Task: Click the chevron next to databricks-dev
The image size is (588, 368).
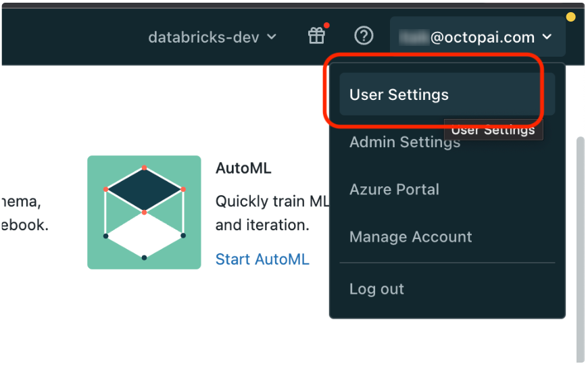Action: [272, 37]
